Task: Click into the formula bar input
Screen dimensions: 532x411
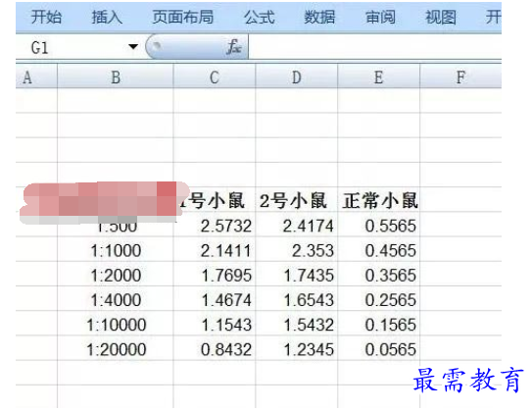Action: [375, 47]
